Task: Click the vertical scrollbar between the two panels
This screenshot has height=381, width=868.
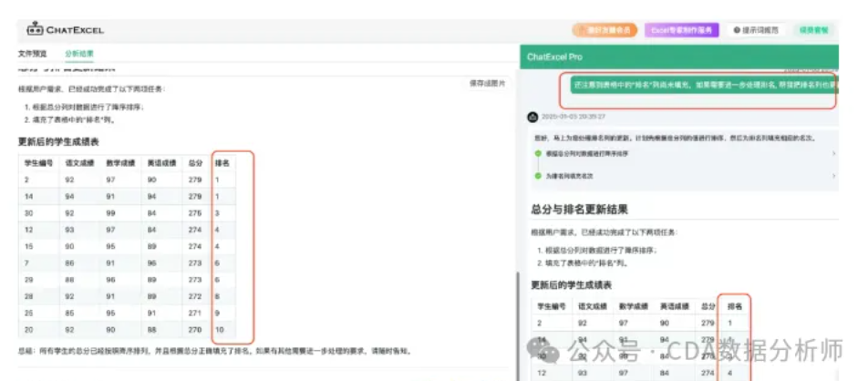Action: (x=518, y=326)
